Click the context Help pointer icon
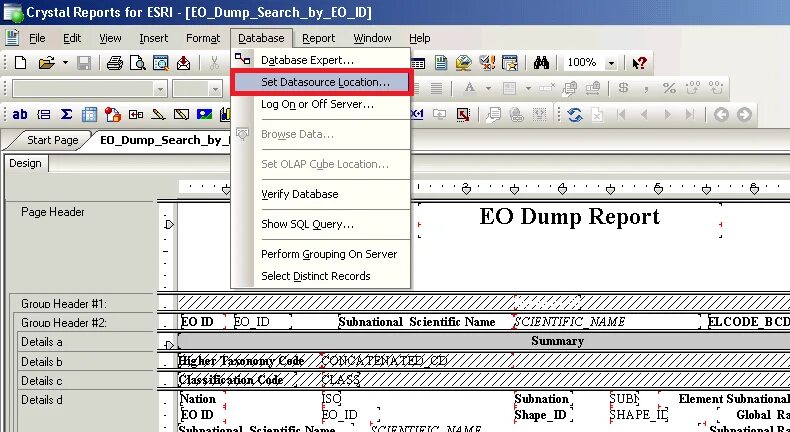The image size is (790, 432). pos(639,63)
